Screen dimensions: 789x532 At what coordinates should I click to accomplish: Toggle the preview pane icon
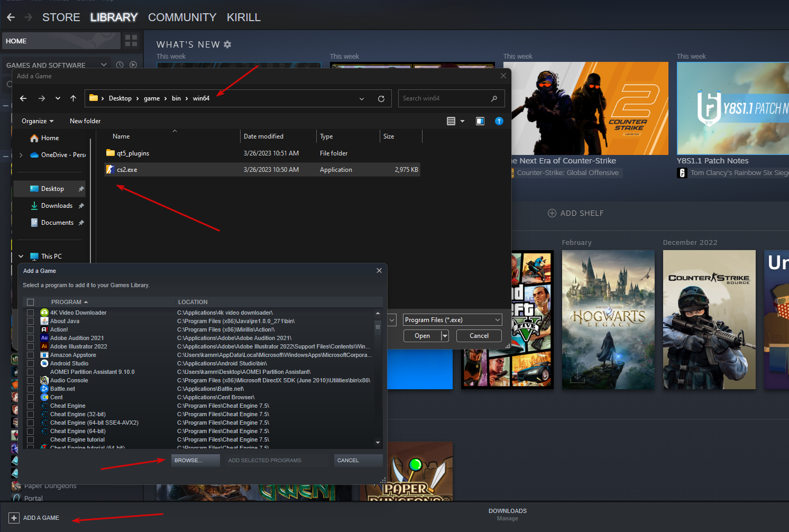tap(480, 121)
